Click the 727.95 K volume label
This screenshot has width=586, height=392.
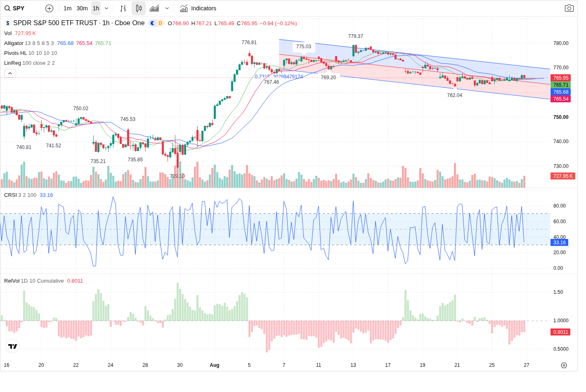[x=563, y=176]
